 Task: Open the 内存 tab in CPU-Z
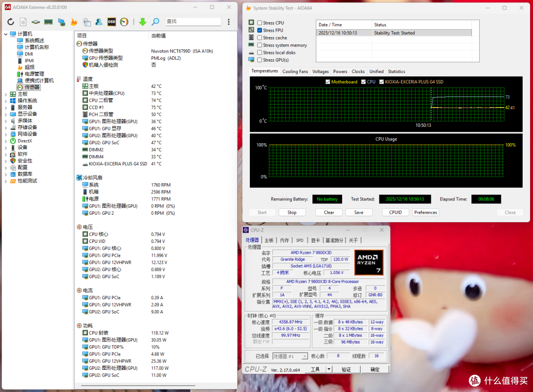click(285, 240)
